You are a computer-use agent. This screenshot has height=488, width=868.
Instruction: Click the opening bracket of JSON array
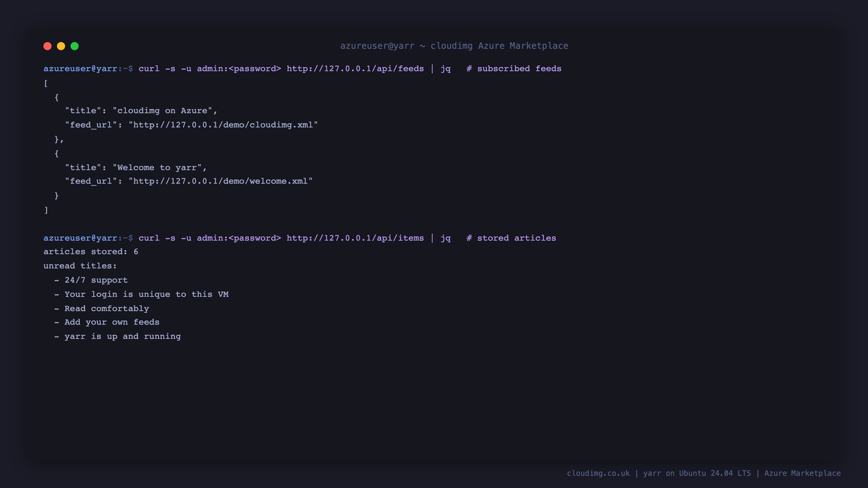(x=46, y=83)
